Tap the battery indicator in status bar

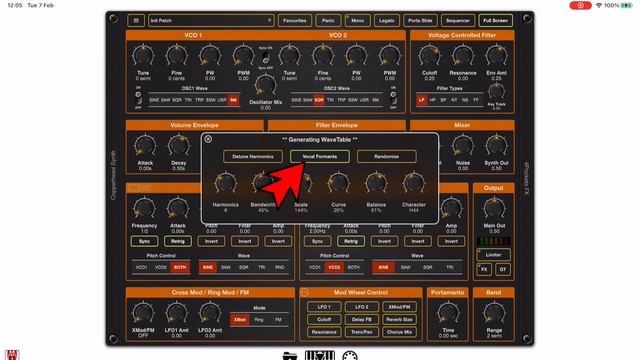[x=627, y=5]
